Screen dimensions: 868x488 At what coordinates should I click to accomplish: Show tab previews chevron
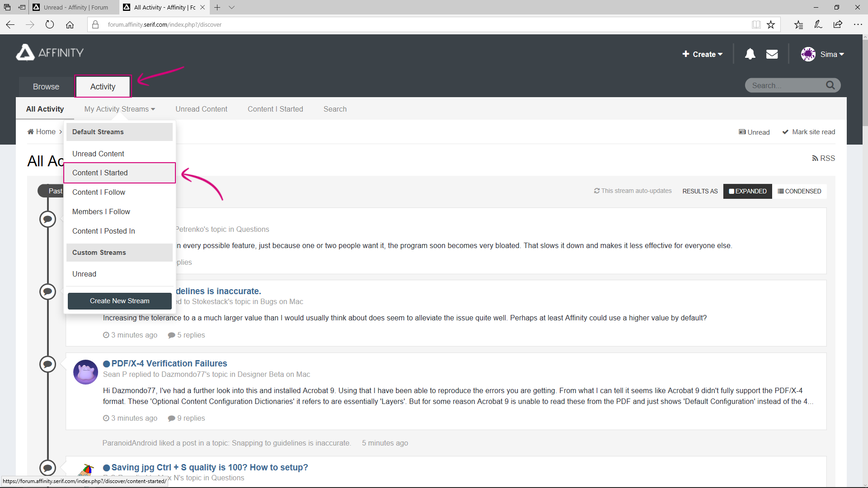pyautogui.click(x=232, y=7)
